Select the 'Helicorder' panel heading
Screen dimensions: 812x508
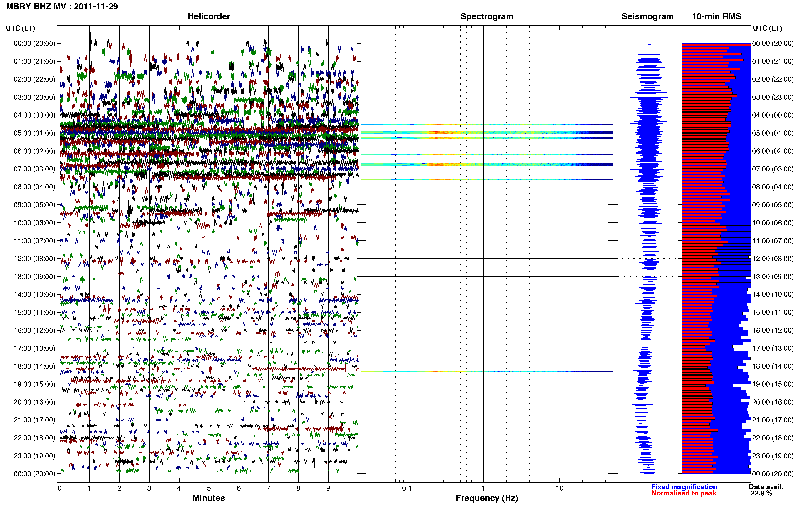pyautogui.click(x=209, y=16)
